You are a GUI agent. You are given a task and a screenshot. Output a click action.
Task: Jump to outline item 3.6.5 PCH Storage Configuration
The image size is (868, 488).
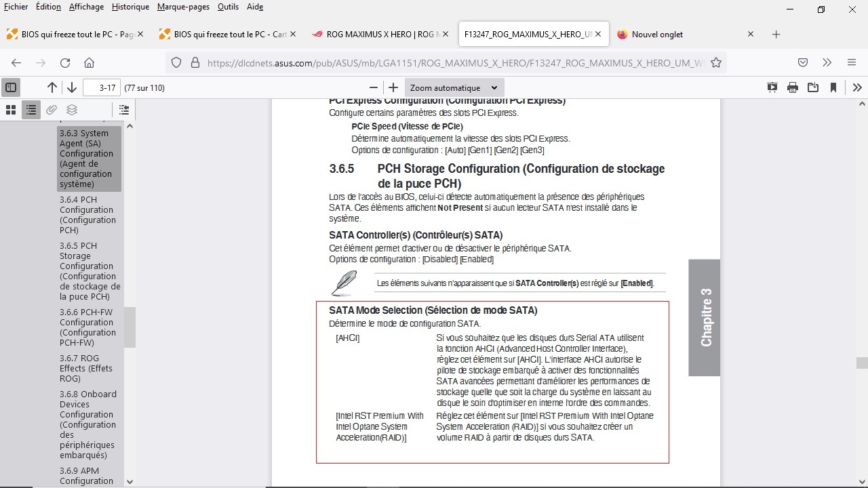tap(90, 271)
